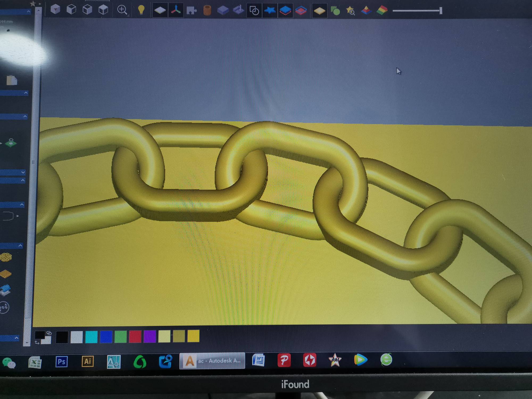This screenshot has width=532, height=399.
Task: Toggle the blue layer with red outline button
Action: point(285,11)
